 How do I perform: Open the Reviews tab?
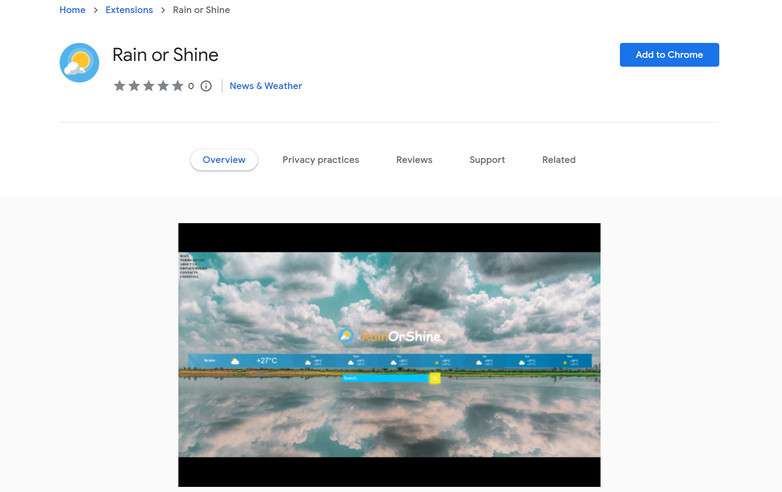coord(414,160)
